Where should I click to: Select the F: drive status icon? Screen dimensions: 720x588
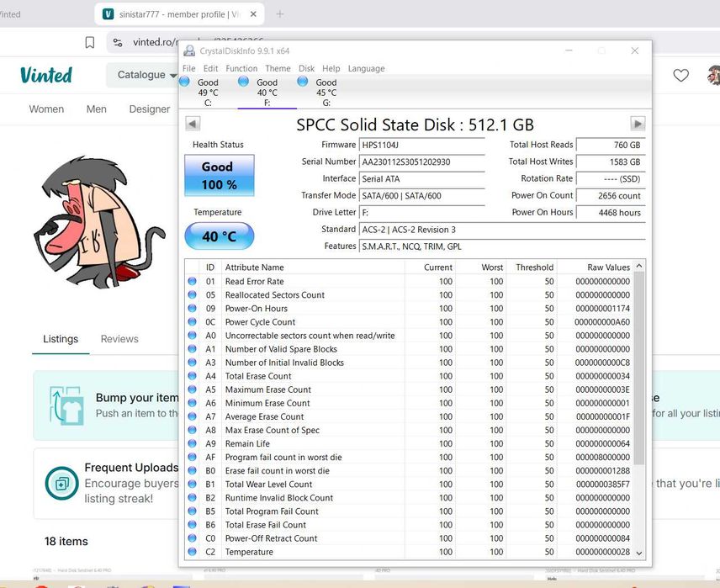pyautogui.click(x=243, y=82)
